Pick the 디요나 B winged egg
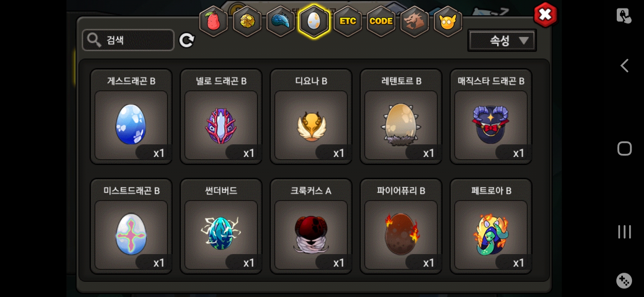 (x=311, y=117)
